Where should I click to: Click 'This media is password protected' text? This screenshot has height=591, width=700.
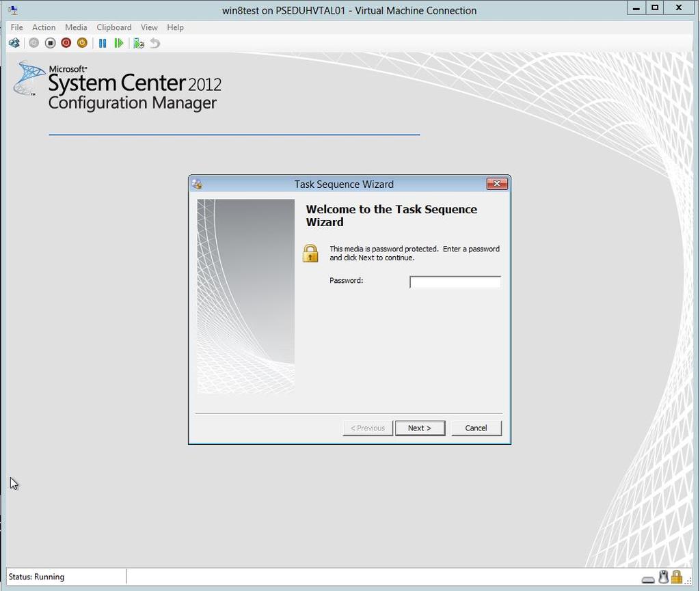(384, 249)
